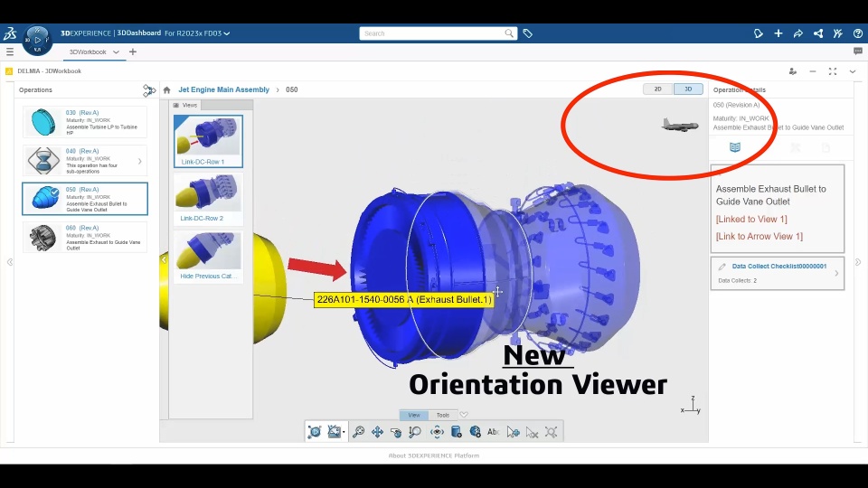Click the zoom area magnifier tool

click(x=415, y=432)
